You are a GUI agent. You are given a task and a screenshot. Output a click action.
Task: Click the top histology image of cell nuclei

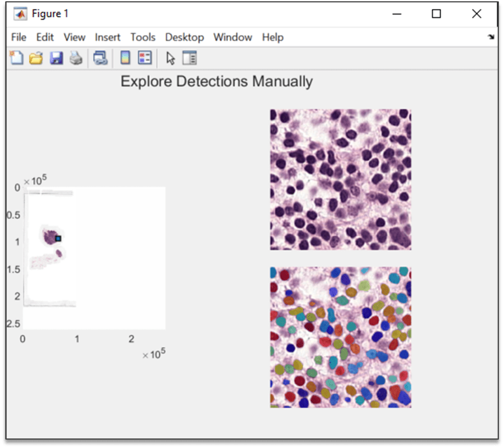pos(340,179)
